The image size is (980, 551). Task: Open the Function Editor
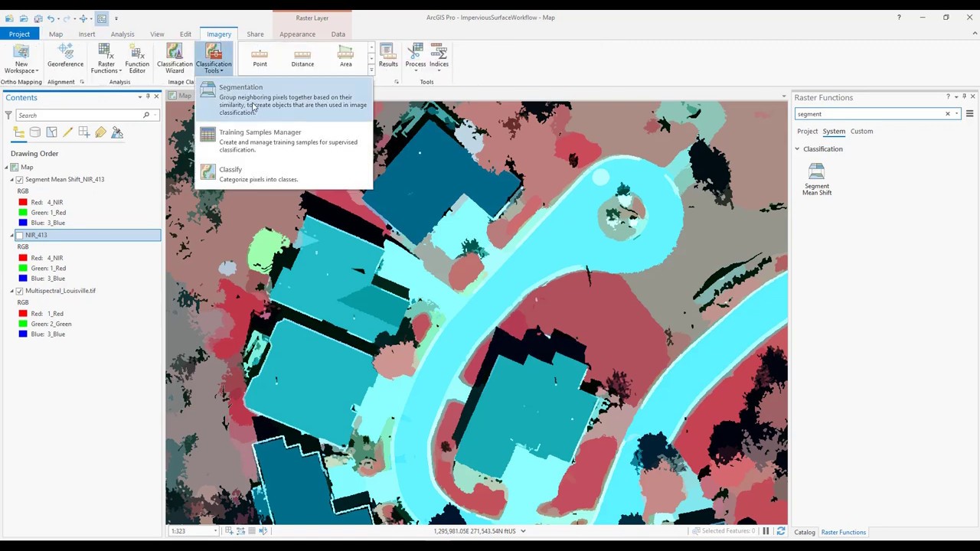[137, 59]
